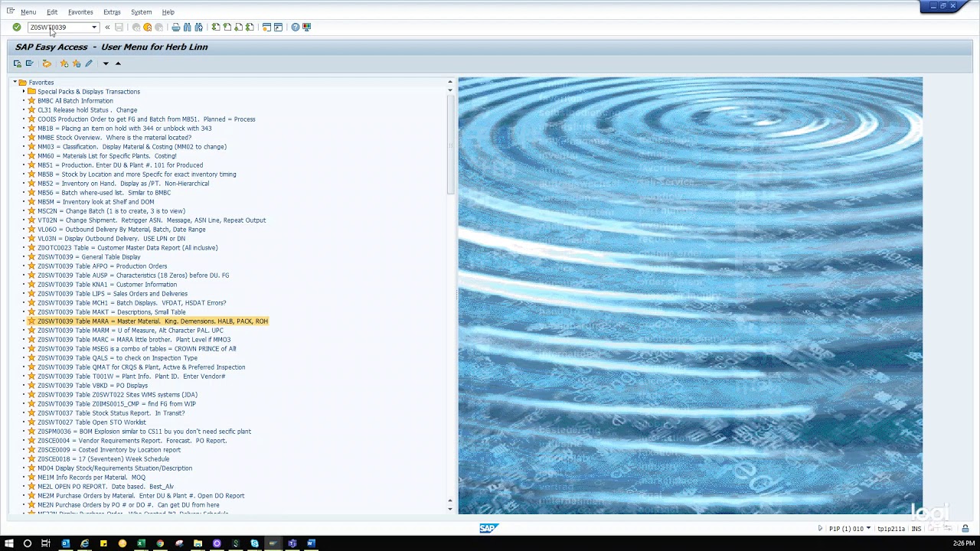Open the Extras menu
This screenshot has width=980, height=551.
[x=112, y=12]
